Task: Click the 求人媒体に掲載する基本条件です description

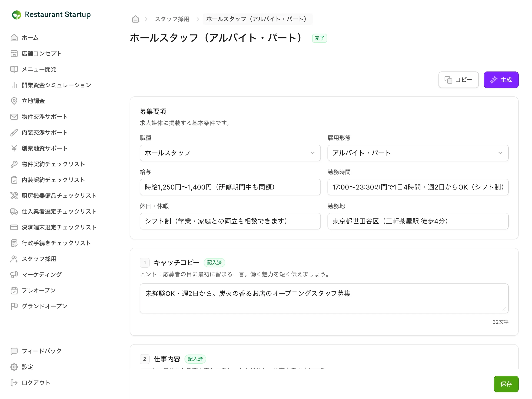Action: click(185, 123)
